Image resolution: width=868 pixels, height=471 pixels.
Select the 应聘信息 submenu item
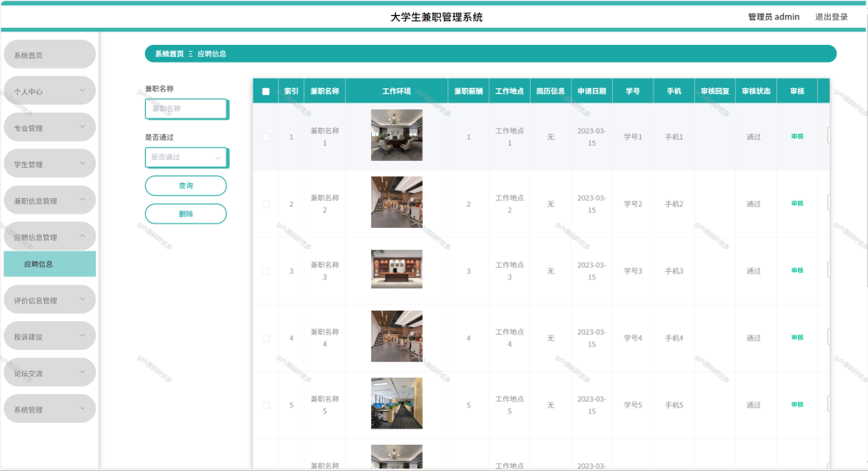tap(50, 264)
